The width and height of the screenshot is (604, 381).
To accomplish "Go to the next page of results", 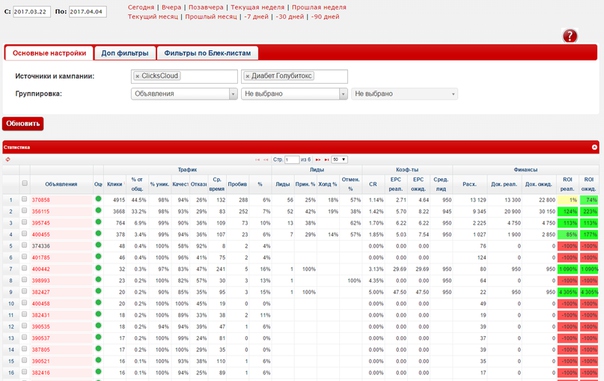I will (x=318, y=159).
